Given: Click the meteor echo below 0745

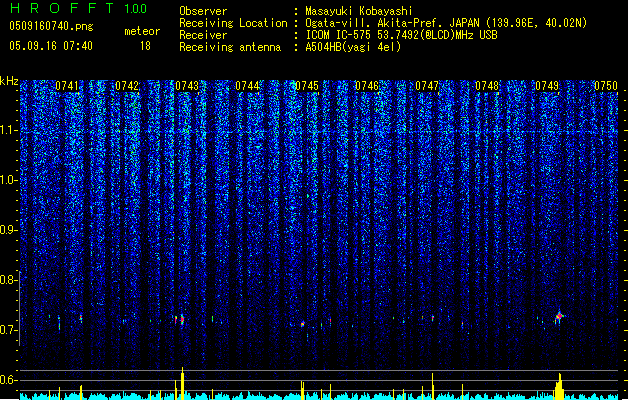Looking at the screenshot, I should (303, 324).
